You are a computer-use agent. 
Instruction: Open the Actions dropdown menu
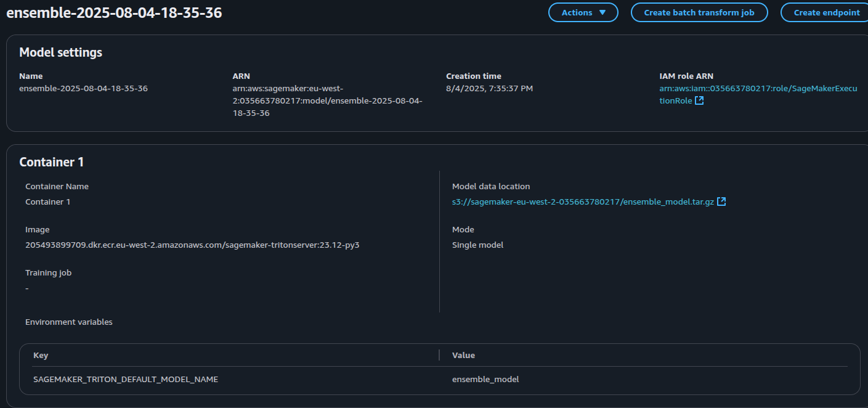[x=583, y=12]
